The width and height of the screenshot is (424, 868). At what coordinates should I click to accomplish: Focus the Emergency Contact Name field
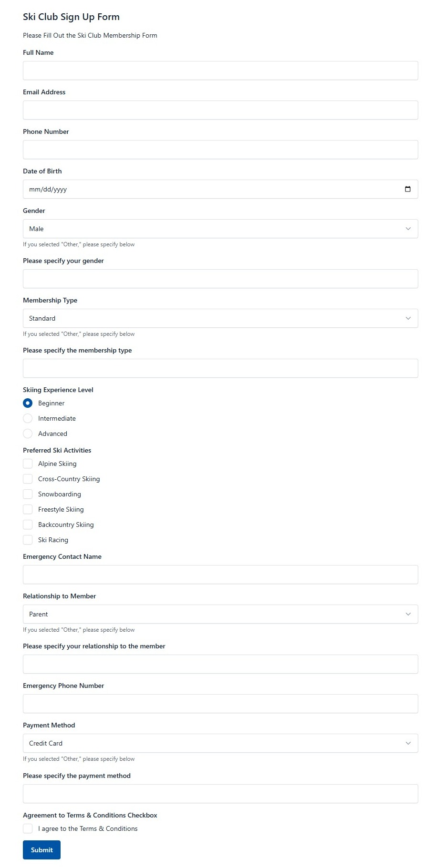(x=220, y=575)
